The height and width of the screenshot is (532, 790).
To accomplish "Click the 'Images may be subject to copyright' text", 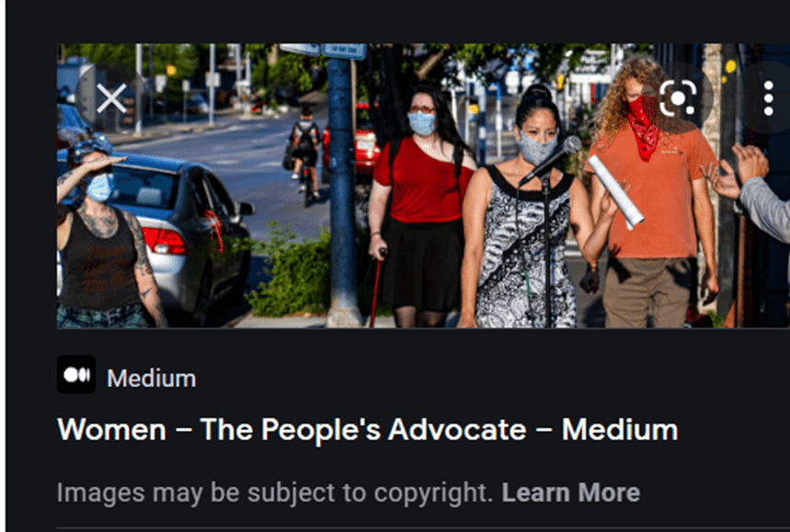I will click(x=275, y=492).
